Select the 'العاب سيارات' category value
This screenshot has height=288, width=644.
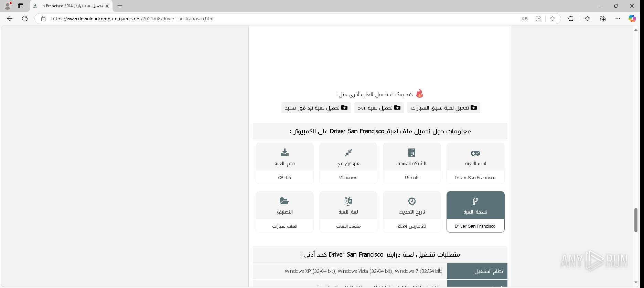pos(285,226)
